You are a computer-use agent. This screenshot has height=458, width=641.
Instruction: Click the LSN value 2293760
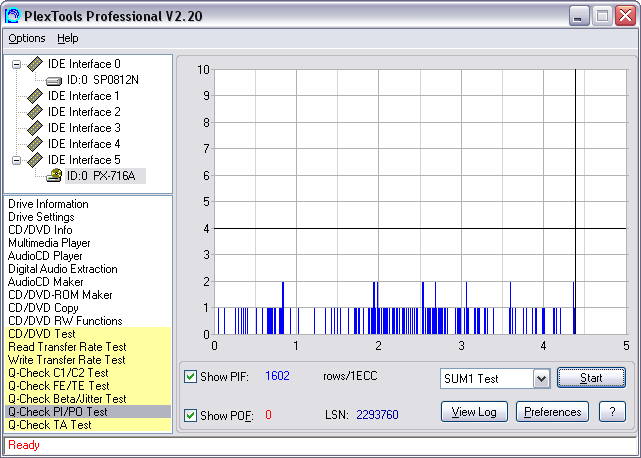pos(377,415)
